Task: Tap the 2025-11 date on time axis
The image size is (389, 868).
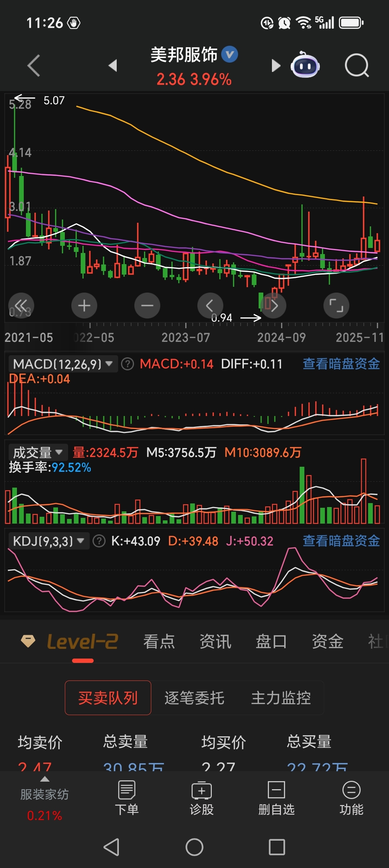Action: [x=359, y=338]
